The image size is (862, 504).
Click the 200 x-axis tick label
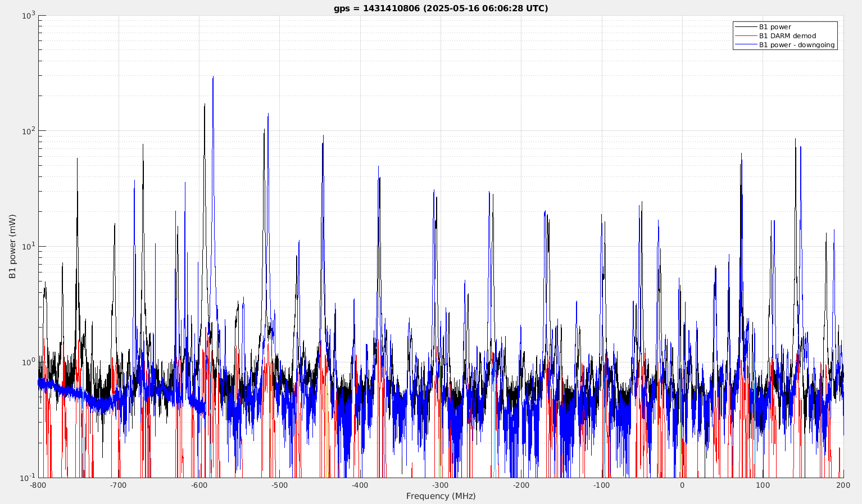[843, 485]
